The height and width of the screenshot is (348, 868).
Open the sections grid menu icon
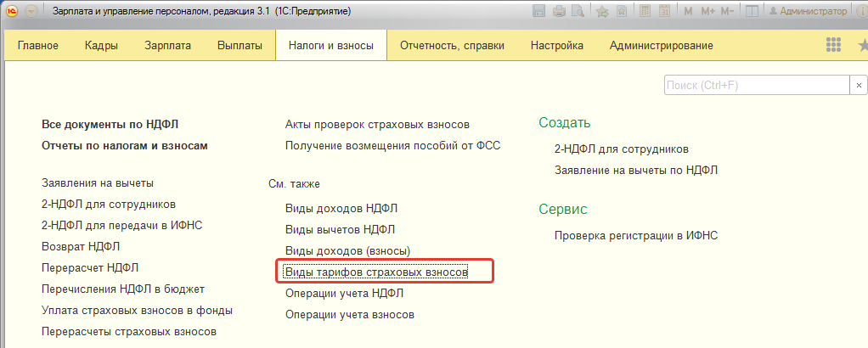[833, 45]
